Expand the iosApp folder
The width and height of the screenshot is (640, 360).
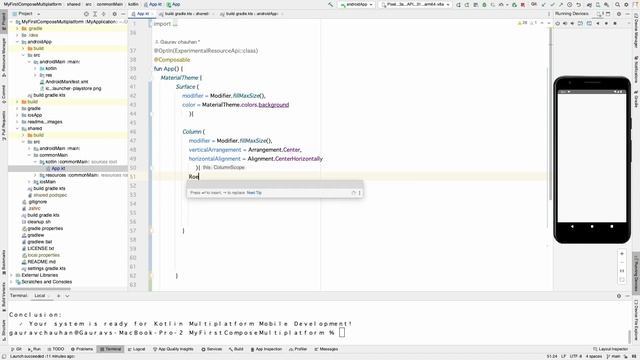click(17, 115)
